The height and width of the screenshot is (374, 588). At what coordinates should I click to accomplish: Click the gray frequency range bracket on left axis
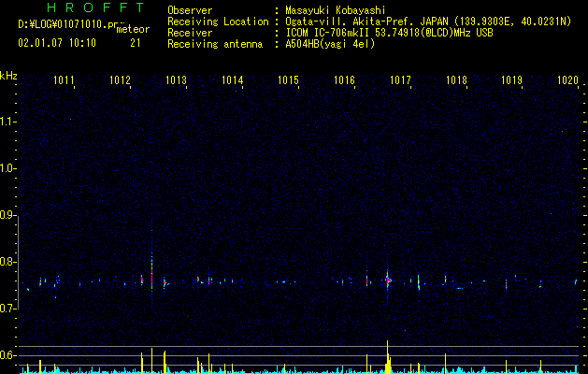[19, 262]
